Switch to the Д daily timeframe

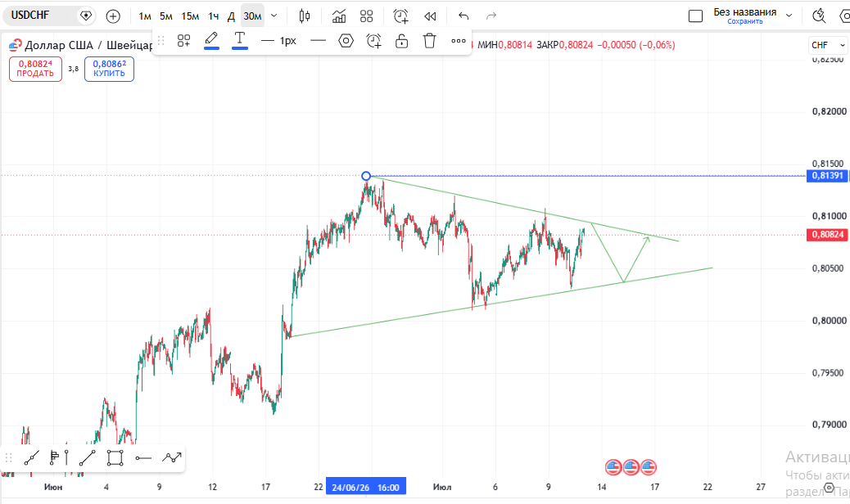[x=231, y=16]
